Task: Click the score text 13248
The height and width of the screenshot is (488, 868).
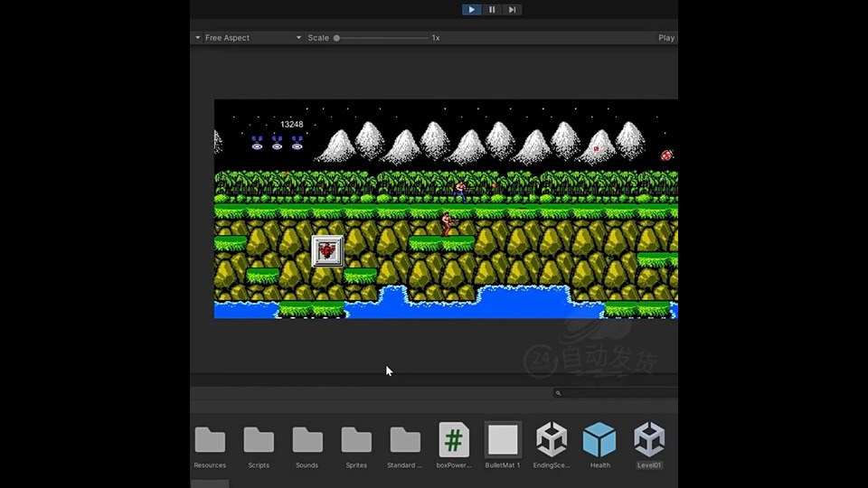Action: (292, 125)
